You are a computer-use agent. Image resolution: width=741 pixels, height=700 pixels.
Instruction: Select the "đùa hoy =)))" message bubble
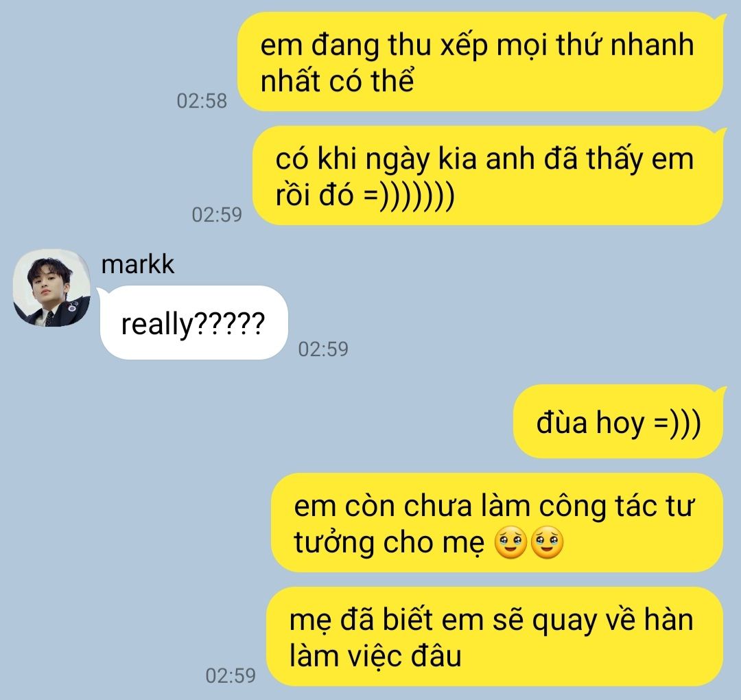click(x=618, y=421)
